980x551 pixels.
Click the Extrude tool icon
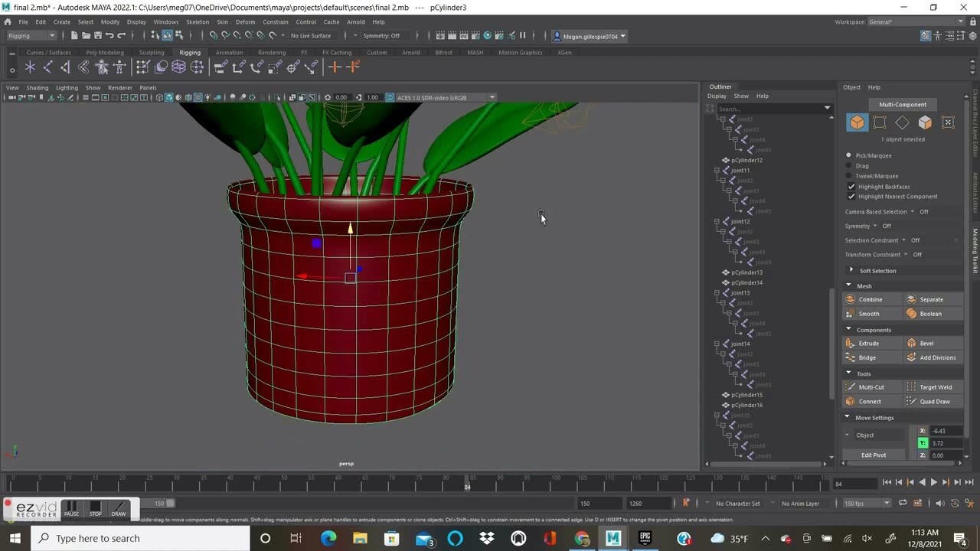pyautogui.click(x=851, y=344)
